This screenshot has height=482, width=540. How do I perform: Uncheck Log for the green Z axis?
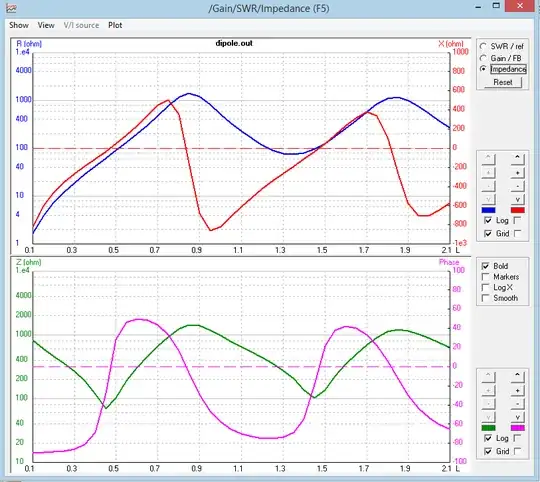pos(488,438)
